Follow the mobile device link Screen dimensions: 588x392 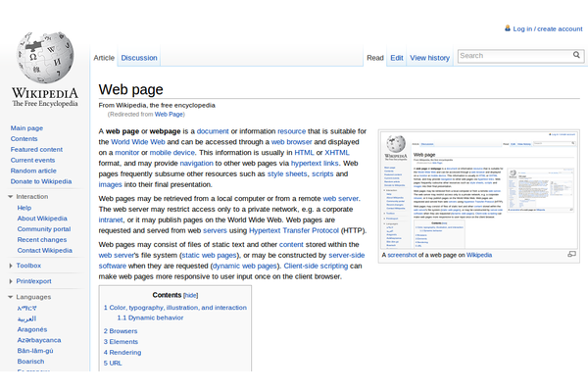pos(172,153)
